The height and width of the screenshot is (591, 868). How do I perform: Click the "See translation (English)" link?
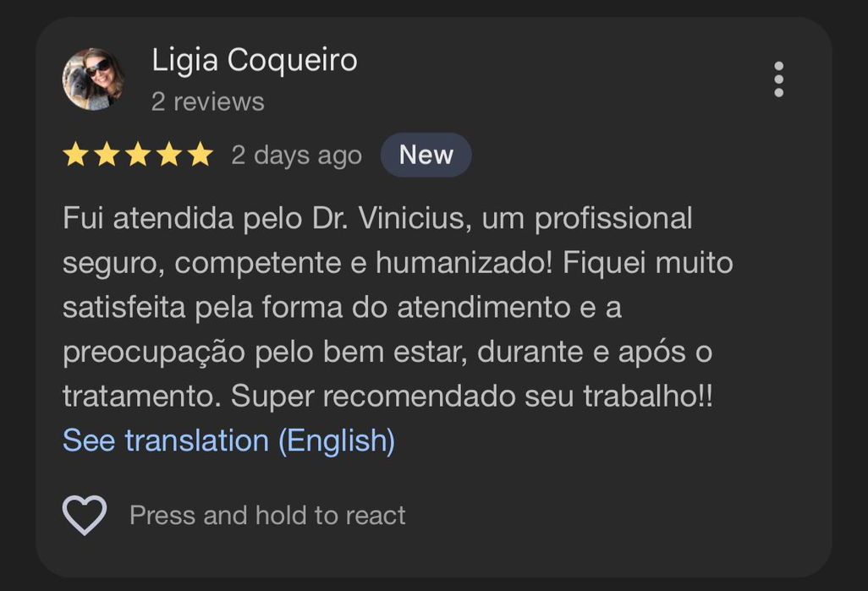[228, 441]
